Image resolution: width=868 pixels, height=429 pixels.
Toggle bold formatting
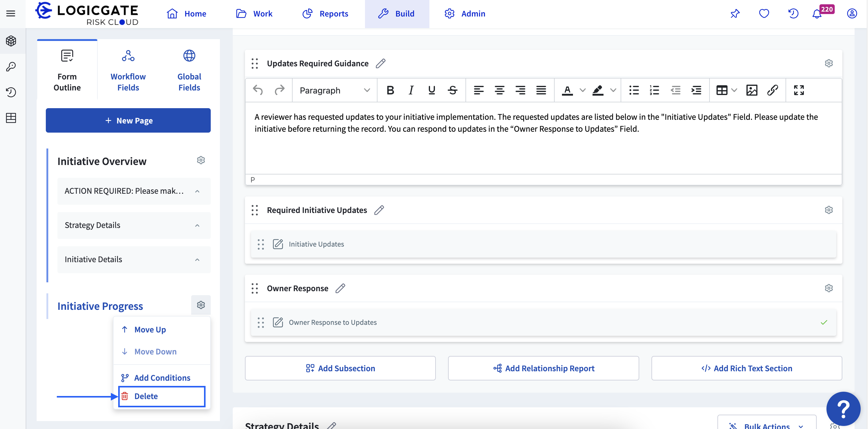tap(390, 90)
